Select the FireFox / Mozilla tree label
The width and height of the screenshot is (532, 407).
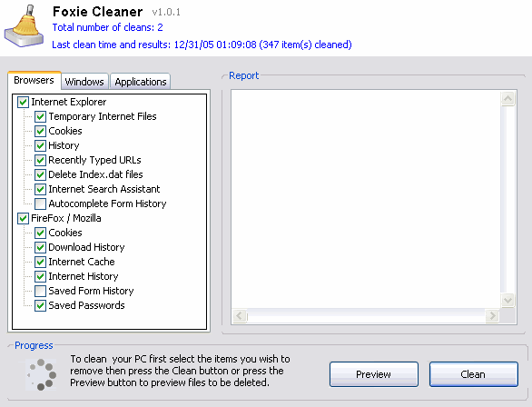point(66,218)
